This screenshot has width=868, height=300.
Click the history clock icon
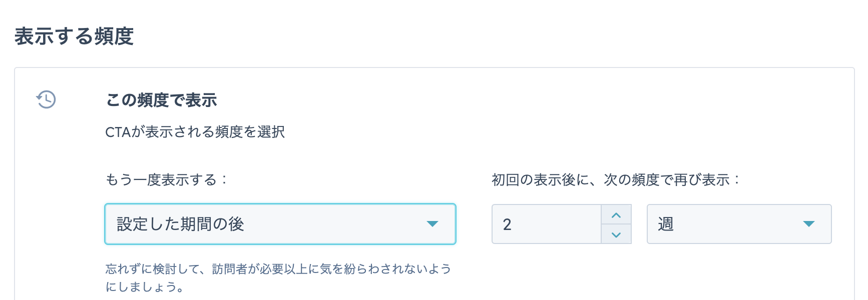[46, 99]
